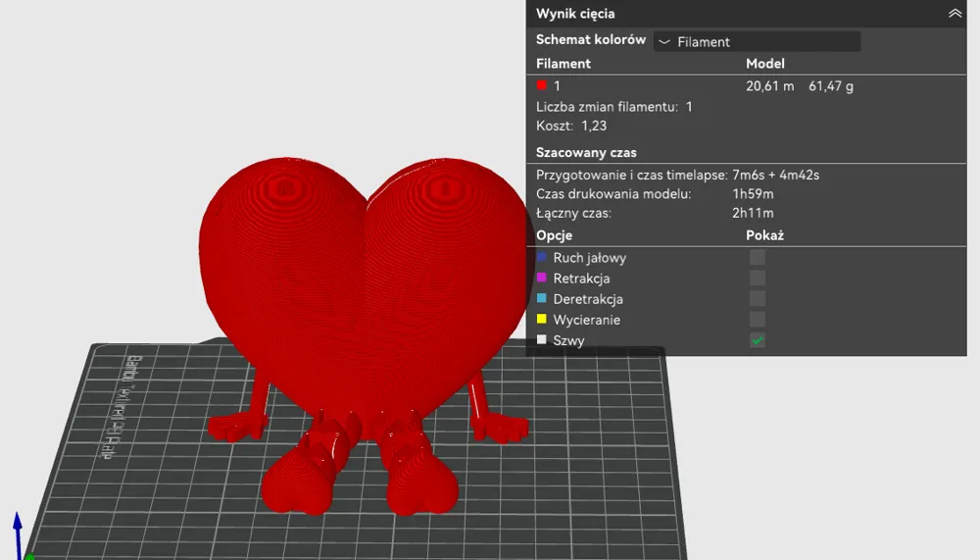Click the red filament 1 color swatch
The width and height of the screenshot is (980, 560).
[x=541, y=85]
